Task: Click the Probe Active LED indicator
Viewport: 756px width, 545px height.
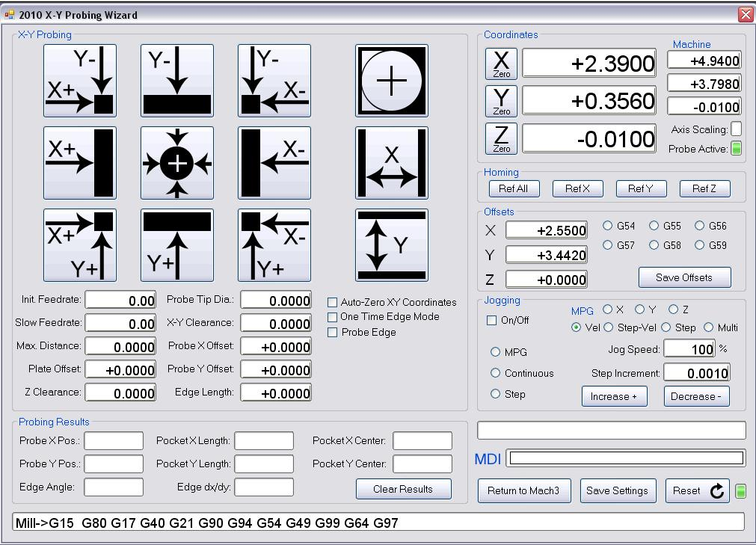Action: click(x=737, y=149)
